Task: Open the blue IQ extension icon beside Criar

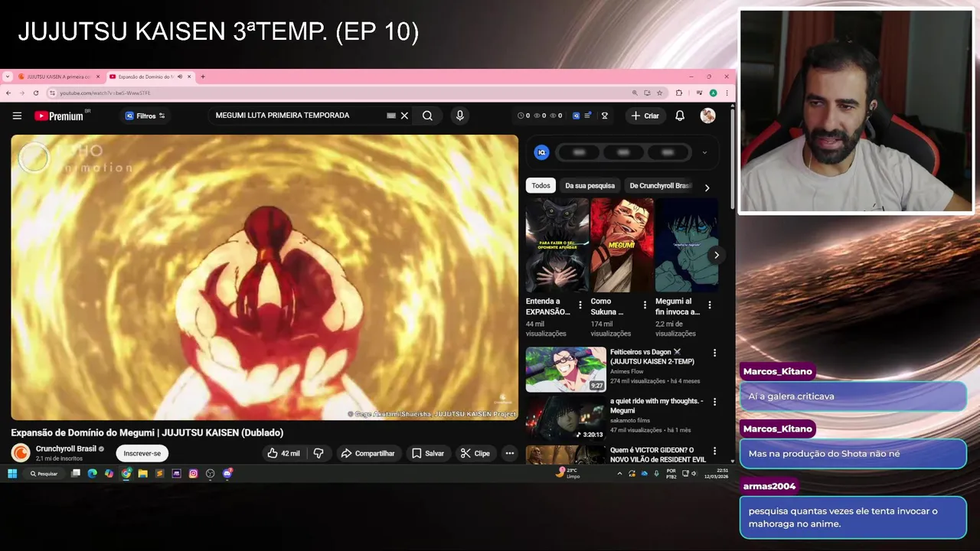Action: click(577, 116)
